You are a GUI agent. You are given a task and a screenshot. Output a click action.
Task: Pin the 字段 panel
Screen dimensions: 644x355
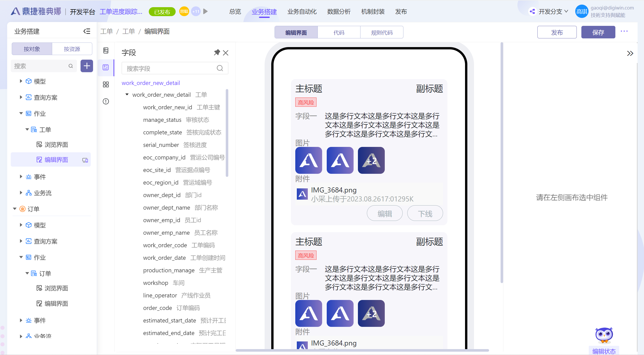pos(217,52)
